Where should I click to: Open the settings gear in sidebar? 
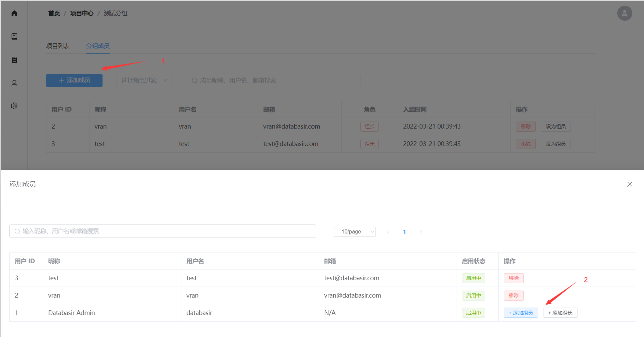click(14, 106)
